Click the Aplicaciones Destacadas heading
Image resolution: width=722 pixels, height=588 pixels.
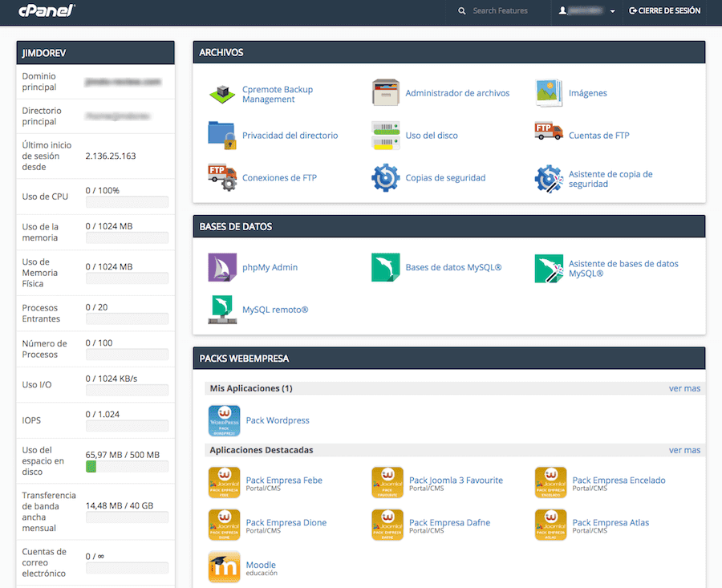tap(261, 450)
